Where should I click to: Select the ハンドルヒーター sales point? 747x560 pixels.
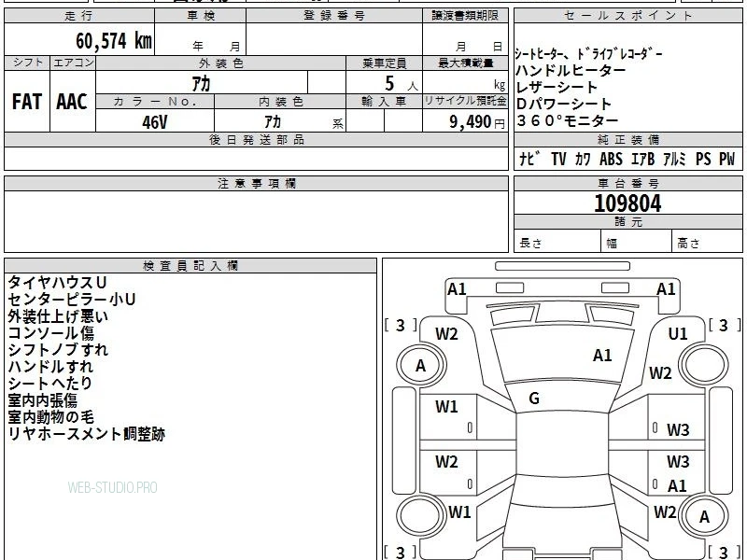[571, 71]
